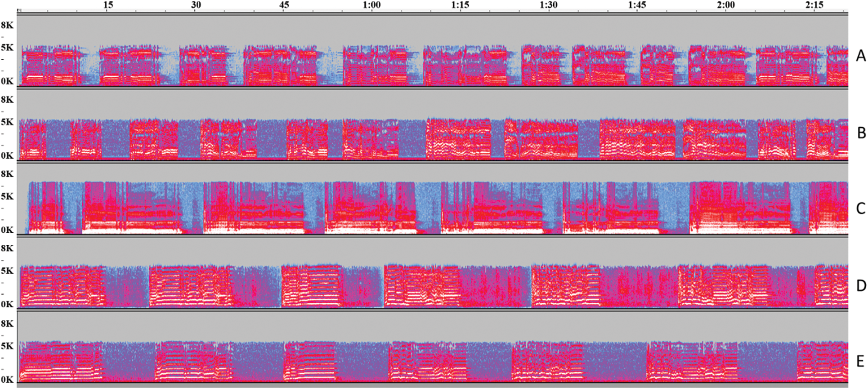Screen dimensions: 868x389
Task: Click the 0K frequency label on the bottom track
Action: pos(7,380)
